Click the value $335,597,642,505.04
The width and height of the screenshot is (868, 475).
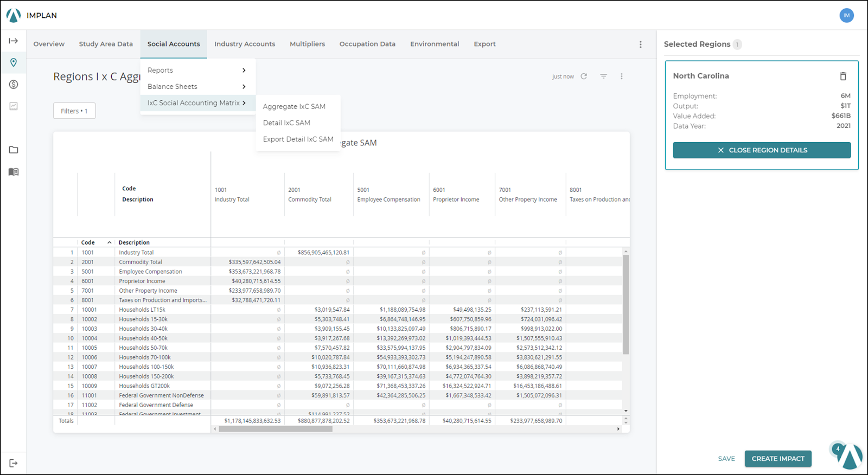point(254,262)
